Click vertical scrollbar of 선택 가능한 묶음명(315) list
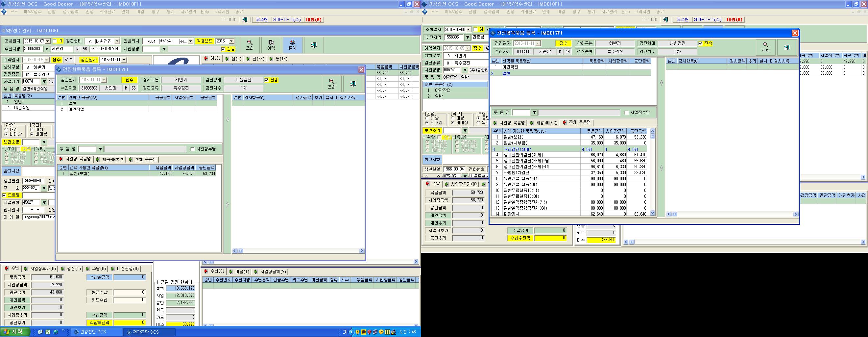The height and width of the screenshot is (337, 868). [652, 172]
